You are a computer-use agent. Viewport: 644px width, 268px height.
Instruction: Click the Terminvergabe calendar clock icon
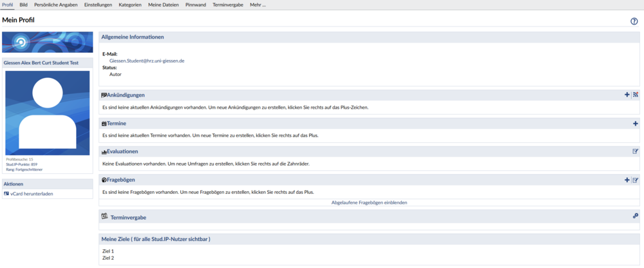(105, 217)
